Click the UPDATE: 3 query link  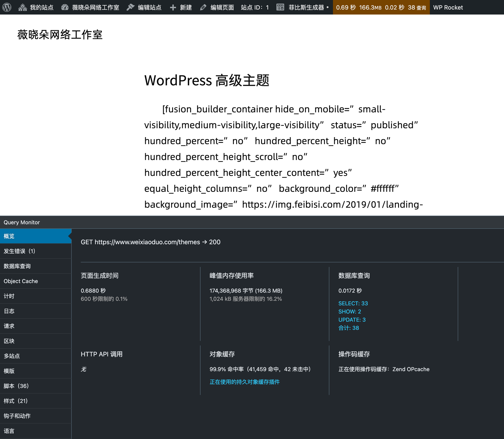(352, 320)
